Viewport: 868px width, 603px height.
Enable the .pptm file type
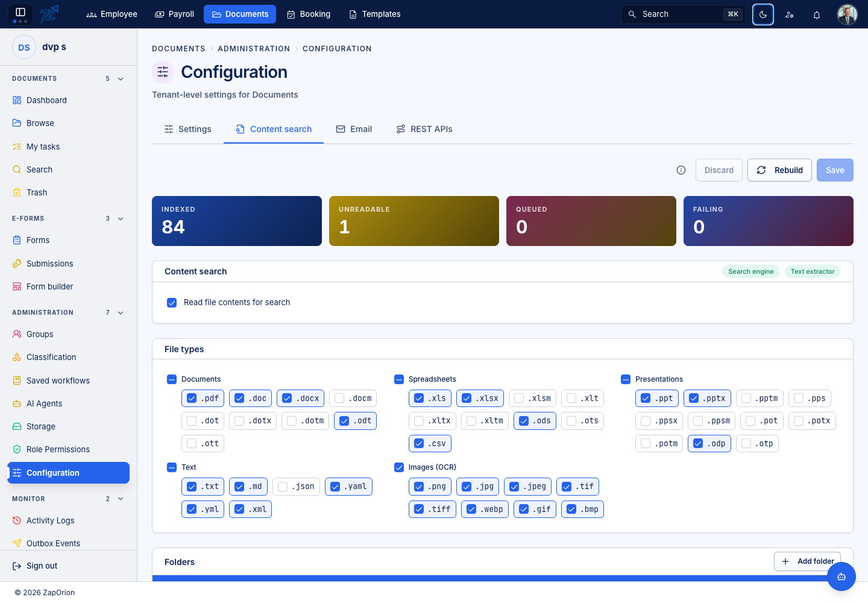coord(746,398)
